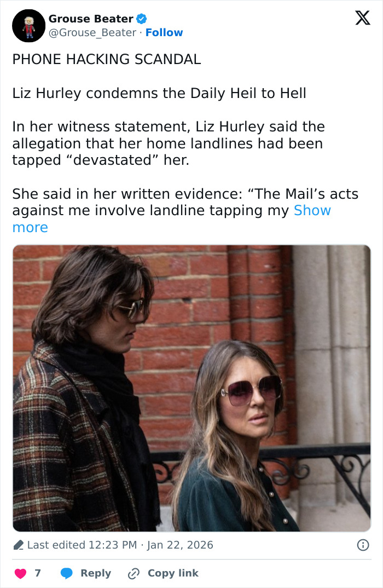Click the chain link icon beside Copy link
Viewport: 383px width, 588px height.
(133, 573)
